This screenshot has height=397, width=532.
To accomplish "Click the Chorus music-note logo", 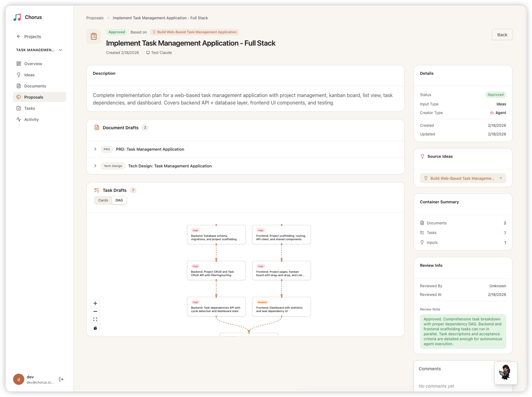I will click(x=17, y=17).
